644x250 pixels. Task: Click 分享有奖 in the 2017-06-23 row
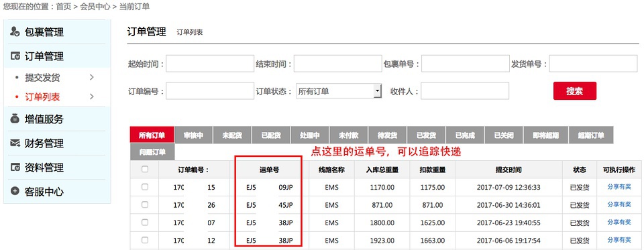coord(619,222)
